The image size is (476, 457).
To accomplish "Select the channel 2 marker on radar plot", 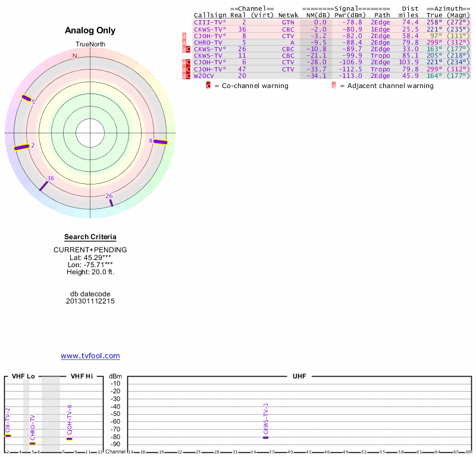I will point(21,147).
